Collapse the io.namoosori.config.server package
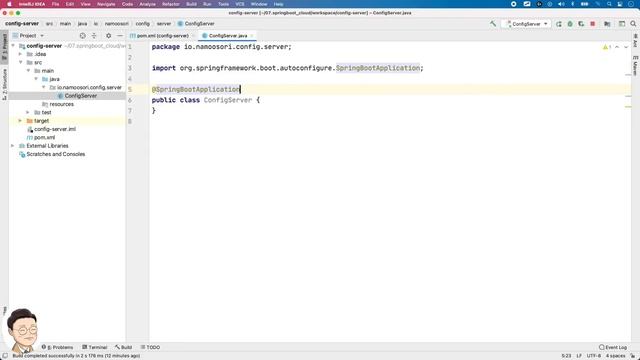 click(44, 87)
